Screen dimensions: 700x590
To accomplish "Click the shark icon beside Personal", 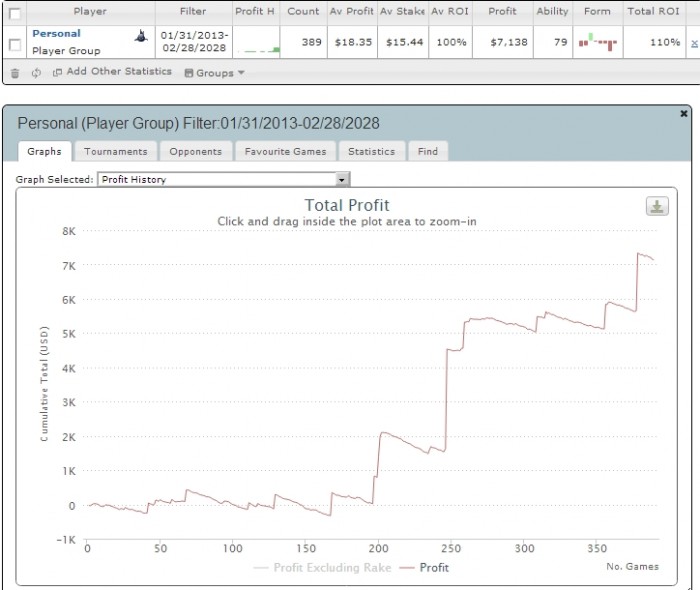I will (141, 36).
